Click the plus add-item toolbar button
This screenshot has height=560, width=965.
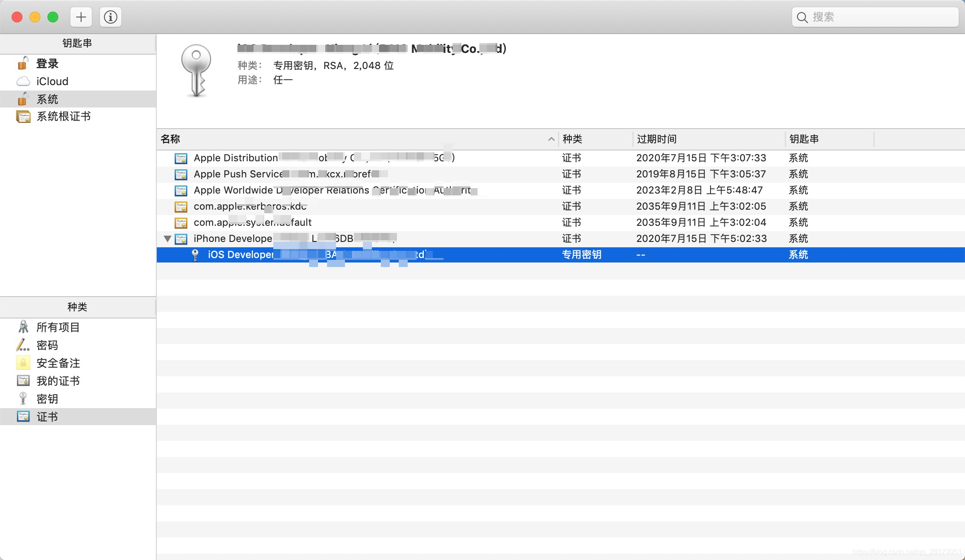tap(81, 17)
